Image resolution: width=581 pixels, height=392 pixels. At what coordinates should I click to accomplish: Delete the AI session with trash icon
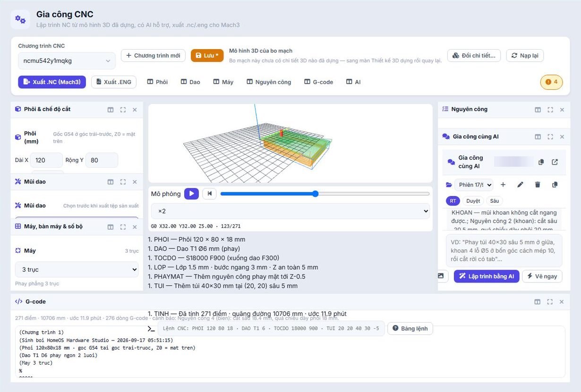(x=538, y=185)
